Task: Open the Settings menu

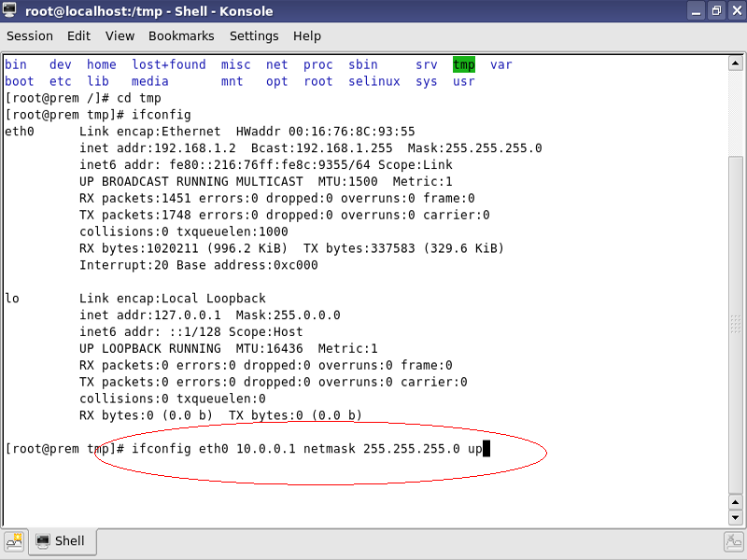Action: [x=254, y=36]
